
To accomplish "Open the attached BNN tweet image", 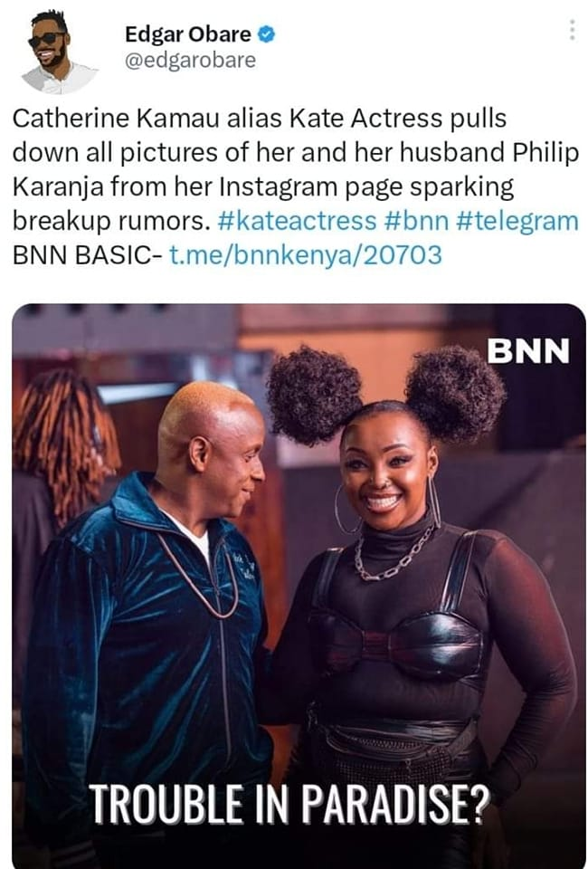I will coord(299,586).
